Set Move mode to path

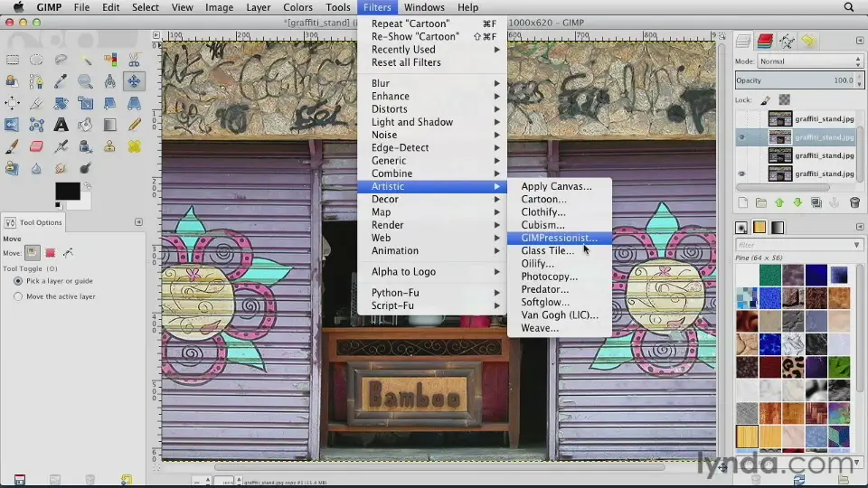click(x=68, y=253)
